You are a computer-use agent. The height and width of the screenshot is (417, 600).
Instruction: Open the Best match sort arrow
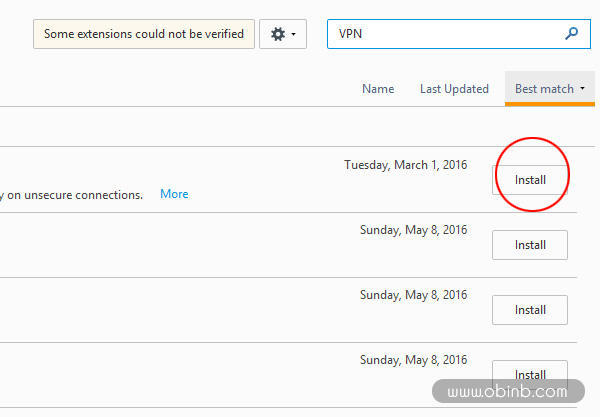[x=582, y=88]
